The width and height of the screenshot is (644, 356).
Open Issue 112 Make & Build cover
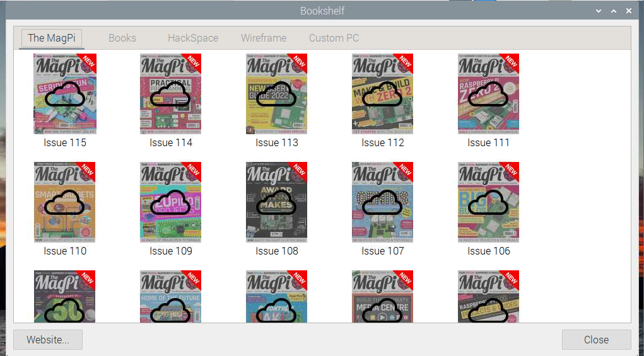click(x=382, y=94)
